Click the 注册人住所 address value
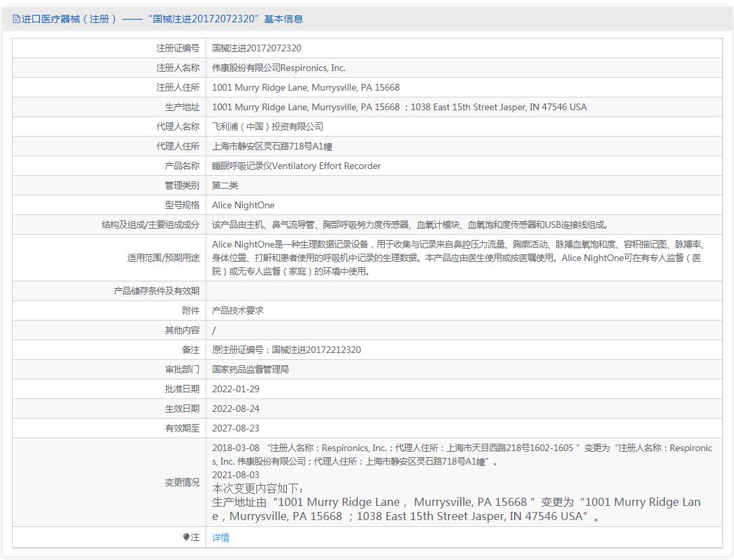Screen dimensions: 734x560 (306, 87)
